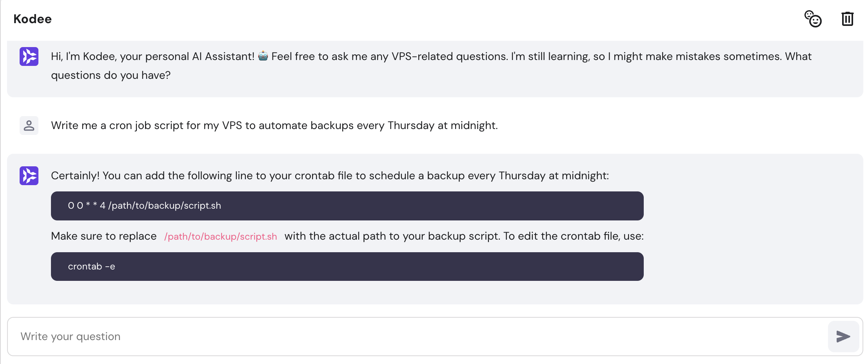Click the trash icon to delete chat
Screen dimensions: 868x364
(x=847, y=19)
